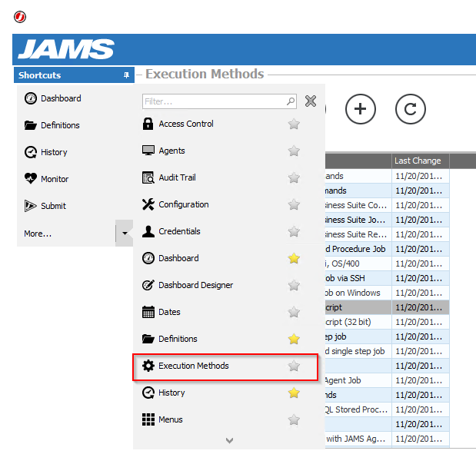Select the 'QL Stored Proc…' row
This screenshot has width=476, height=464.
[x=387, y=409]
